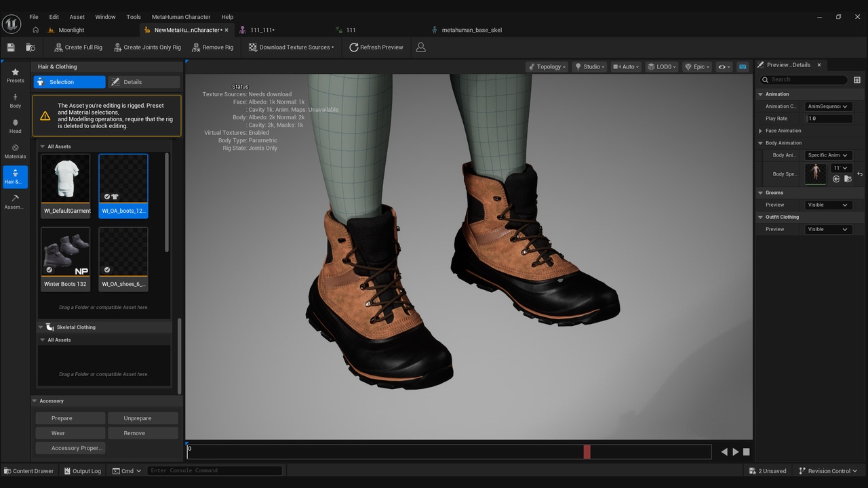Click Create Full Rig button
Viewport: 868px width, 488px height.
77,47
